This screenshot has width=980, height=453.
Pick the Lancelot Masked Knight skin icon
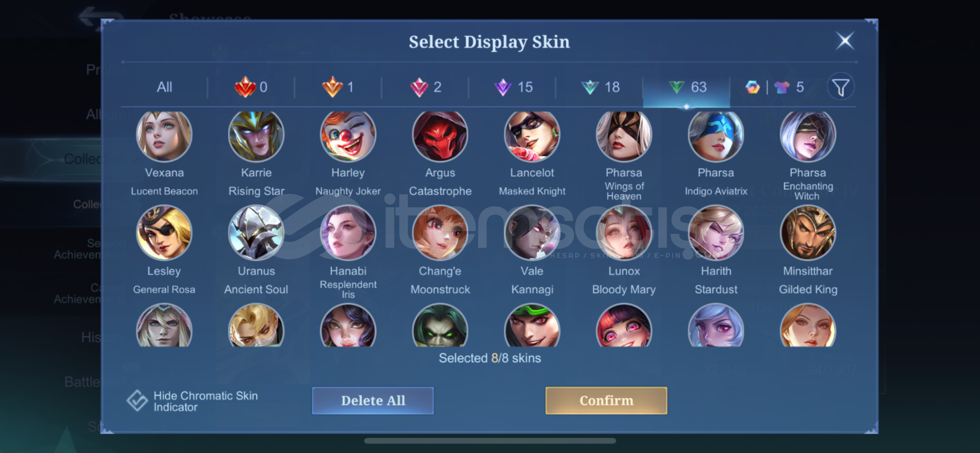pyautogui.click(x=532, y=135)
